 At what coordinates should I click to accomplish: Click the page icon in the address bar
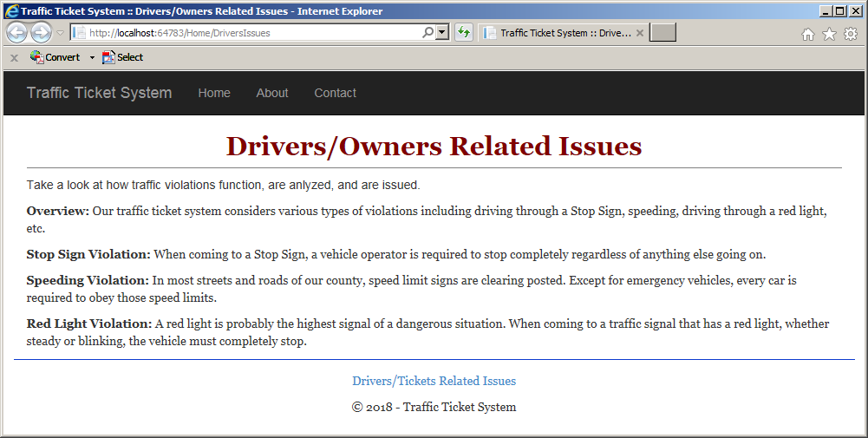point(80,33)
